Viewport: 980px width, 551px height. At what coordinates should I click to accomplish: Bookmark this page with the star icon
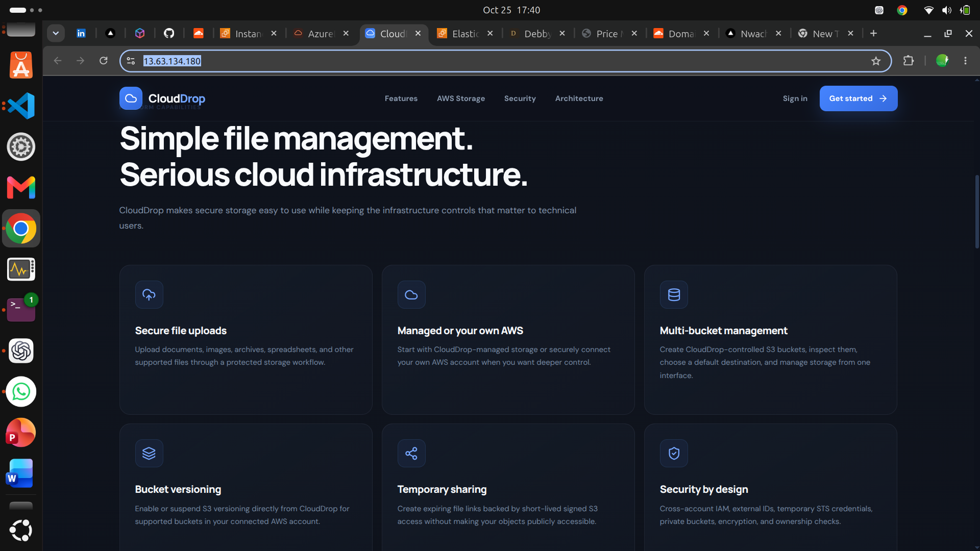tap(876, 61)
